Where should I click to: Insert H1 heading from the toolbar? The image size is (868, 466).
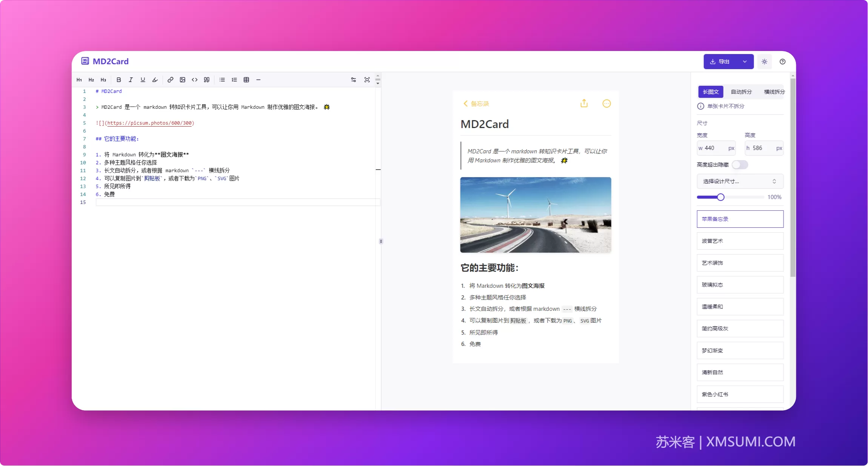[79, 80]
